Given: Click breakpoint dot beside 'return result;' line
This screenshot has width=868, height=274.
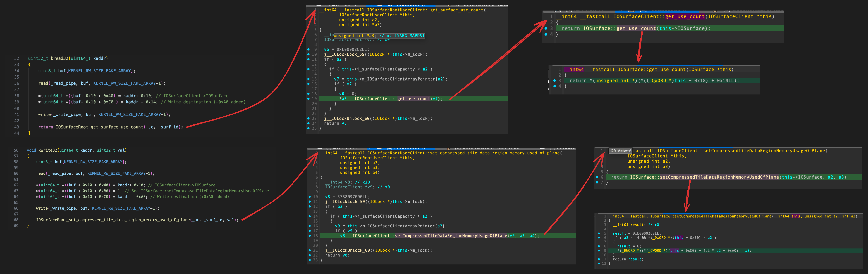Looking at the screenshot, I should (x=599, y=259).
